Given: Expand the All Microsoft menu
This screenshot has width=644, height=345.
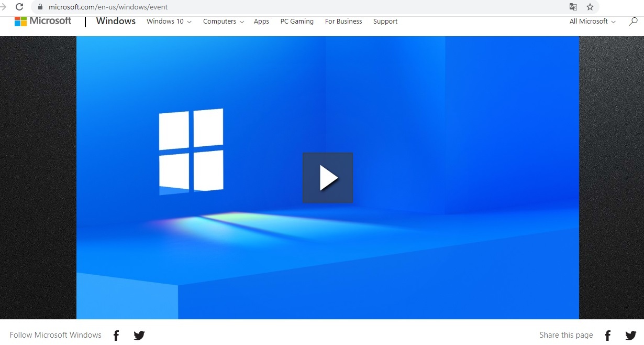Looking at the screenshot, I should (x=593, y=21).
